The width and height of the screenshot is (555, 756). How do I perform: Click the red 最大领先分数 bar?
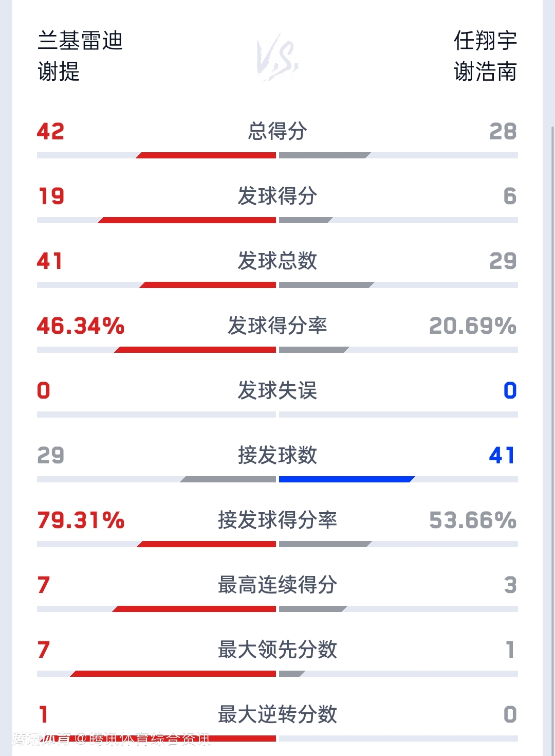click(174, 674)
